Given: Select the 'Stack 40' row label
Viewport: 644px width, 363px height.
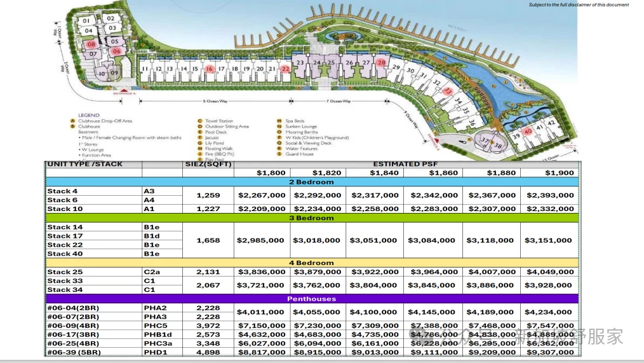Looking at the screenshot, I should point(65,254).
